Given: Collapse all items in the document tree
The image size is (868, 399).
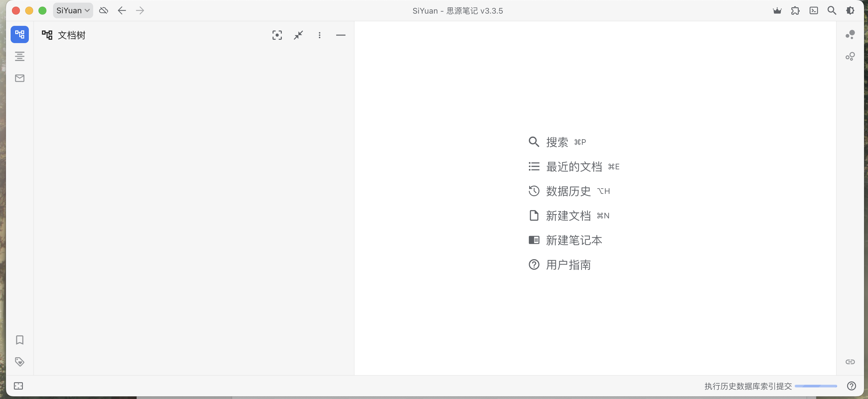Looking at the screenshot, I should click(x=298, y=35).
